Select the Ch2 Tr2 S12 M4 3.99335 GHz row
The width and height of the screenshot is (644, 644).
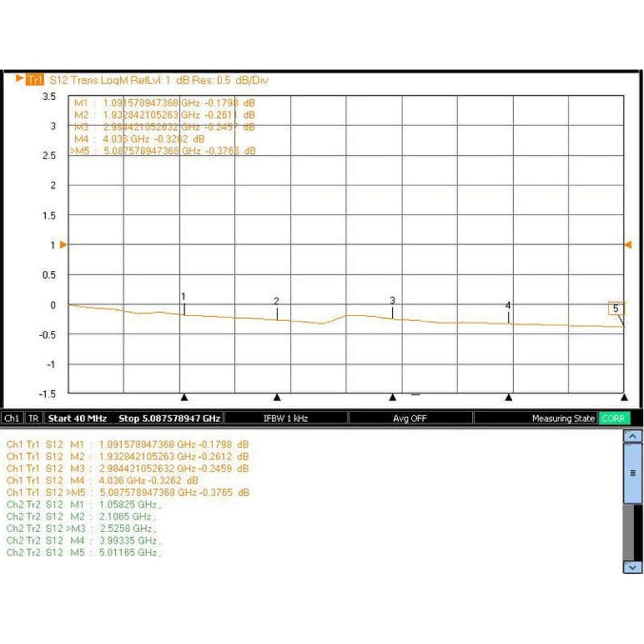[x=83, y=540]
